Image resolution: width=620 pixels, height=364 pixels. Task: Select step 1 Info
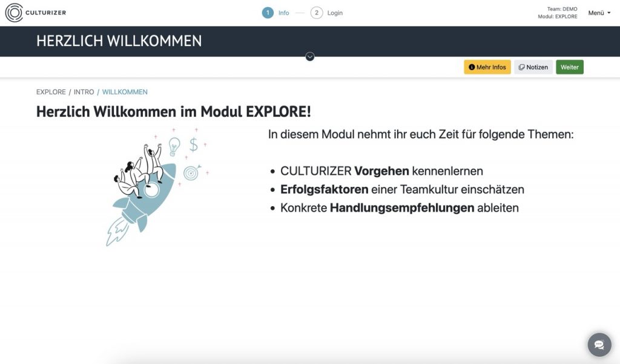(275, 13)
